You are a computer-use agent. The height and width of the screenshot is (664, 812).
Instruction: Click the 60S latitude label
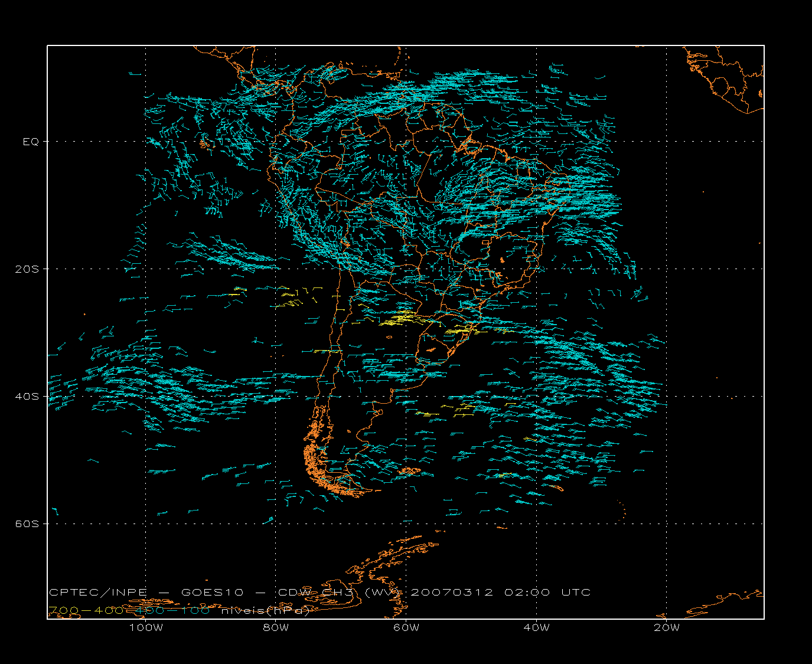(27, 524)
